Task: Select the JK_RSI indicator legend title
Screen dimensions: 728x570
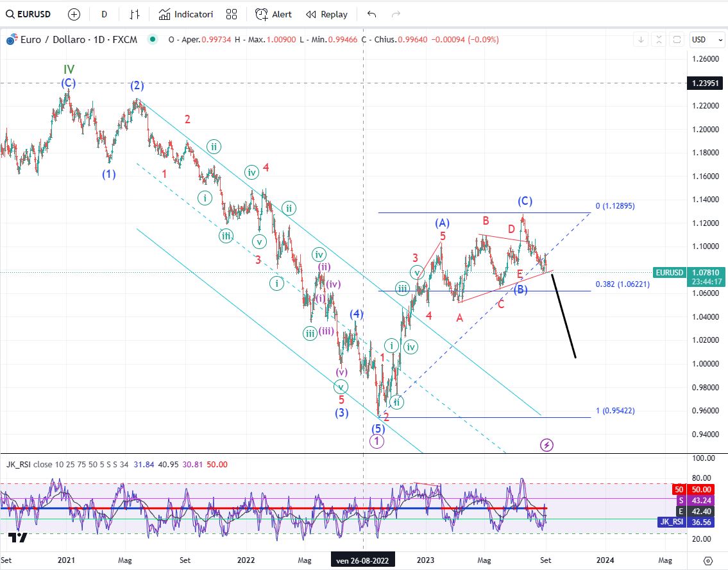Action: click(x=20, y=464)
